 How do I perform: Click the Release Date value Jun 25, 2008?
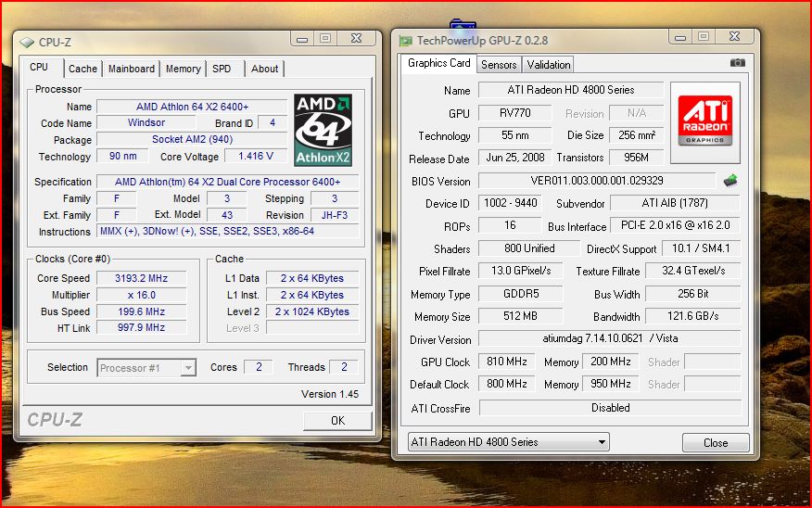tap(514, 158)
